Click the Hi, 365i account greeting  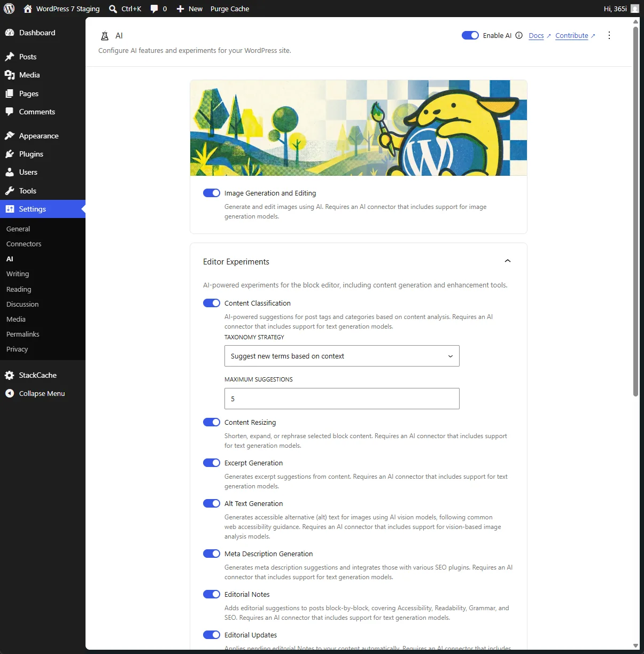pyautogui.click(x=615, y=9)
